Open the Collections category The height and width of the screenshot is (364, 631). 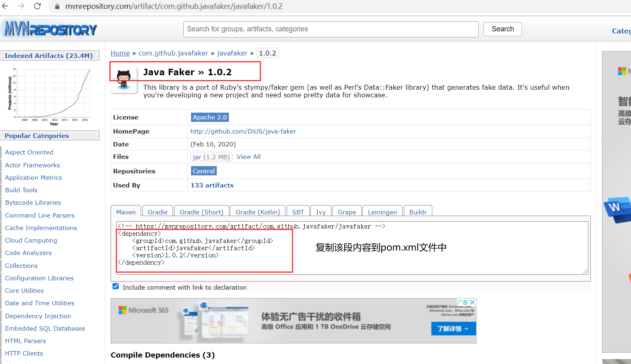21,265
